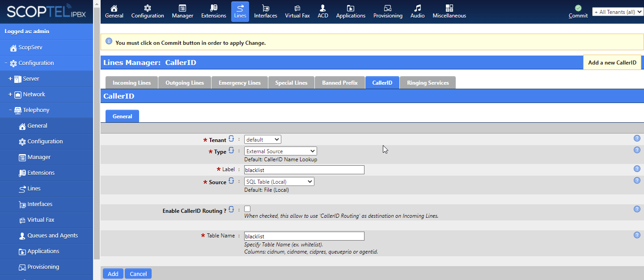Image resolution: width=644 pixels, height=280 pixels.
Task: Open Miscellaneous in top toolbar
Action: pos(449,12)
